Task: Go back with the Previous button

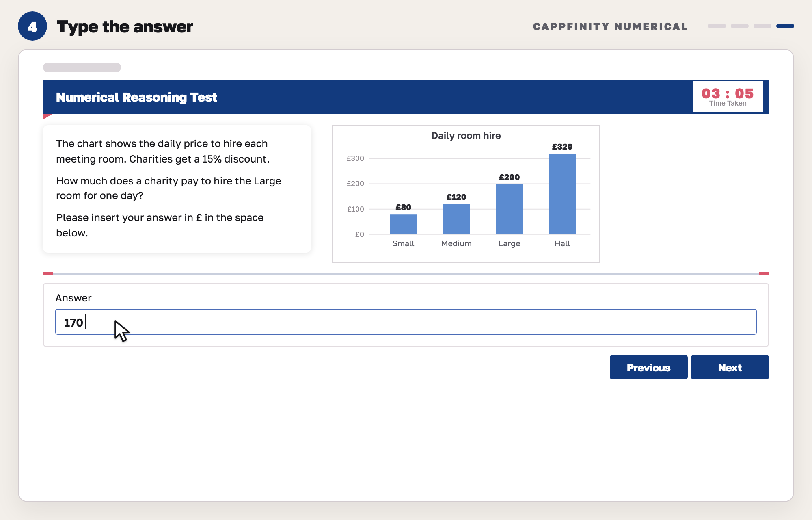Action: pos(648,367)
